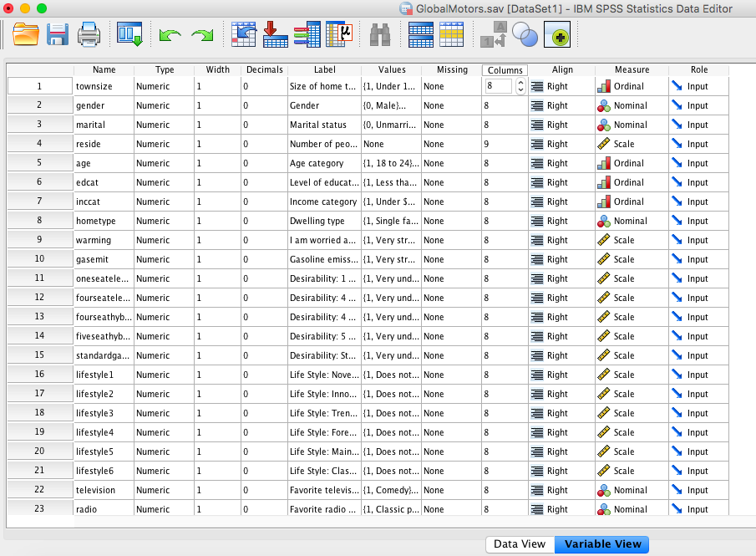
Task: Click the Values cell for hometype variable
Action: click(x=391, y=221)
